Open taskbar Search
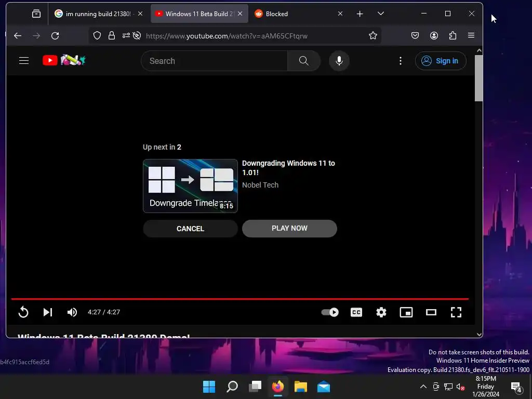This screenshot has height=399, width=532. (232, 387)
